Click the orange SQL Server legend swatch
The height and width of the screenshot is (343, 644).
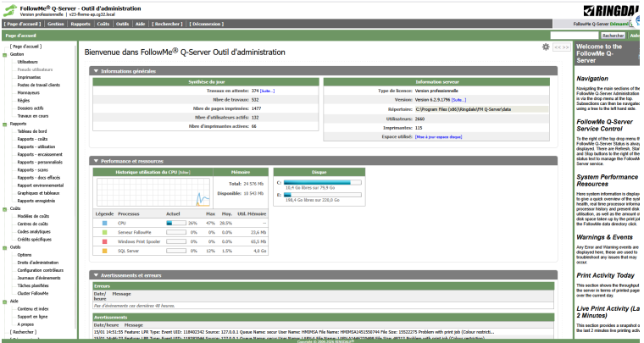pos(104,251)
